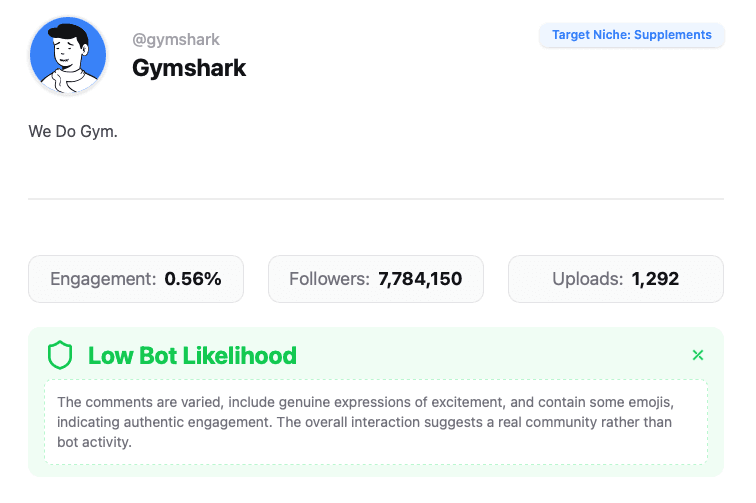Click the We Do Gym. bio text
Screen dimensions: 756x503
[73, 131]
